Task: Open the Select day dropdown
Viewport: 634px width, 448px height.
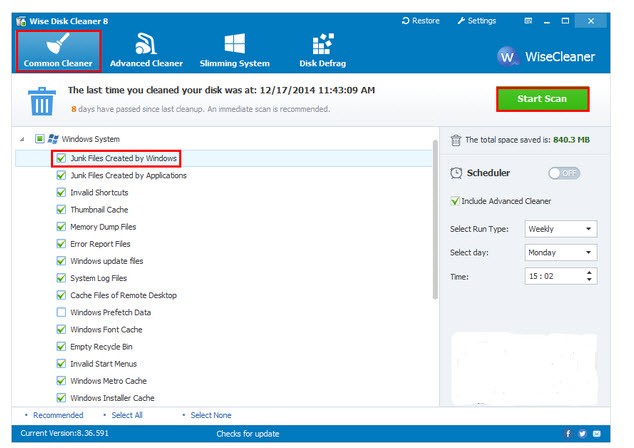Action: pyautogui.click(x=560, y=252)
